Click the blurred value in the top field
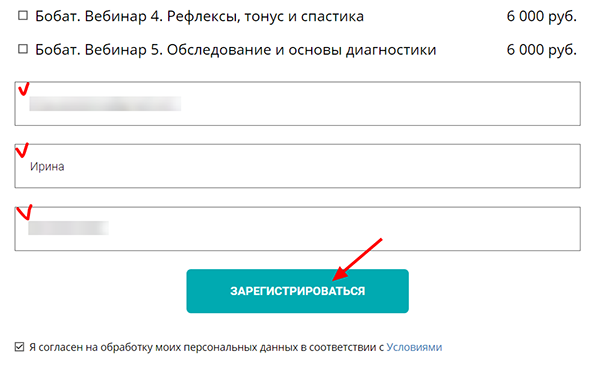Viewport: 600px width, 372px height. point(105,104)
